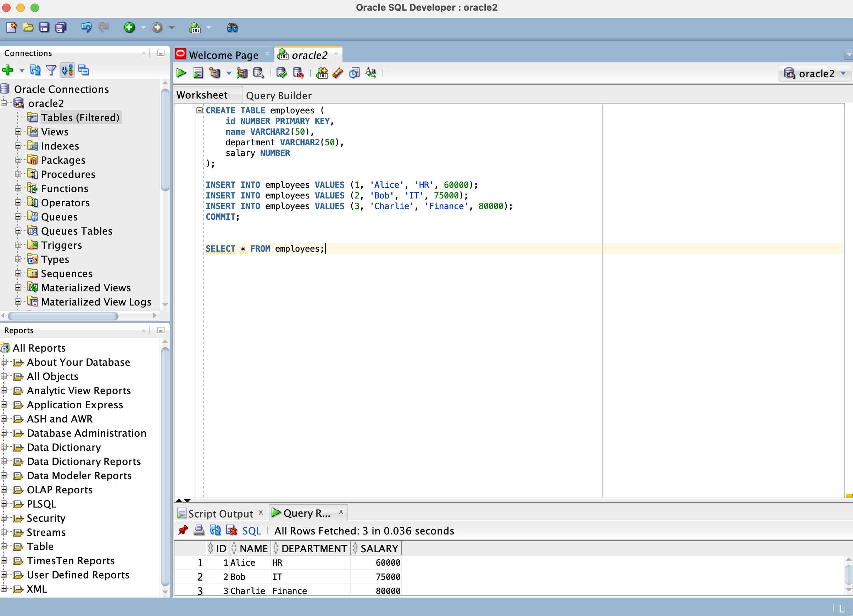Open the Script Output tab
Image resolution: width=853 pixels, height=616 pixels.
pos(221,514)
